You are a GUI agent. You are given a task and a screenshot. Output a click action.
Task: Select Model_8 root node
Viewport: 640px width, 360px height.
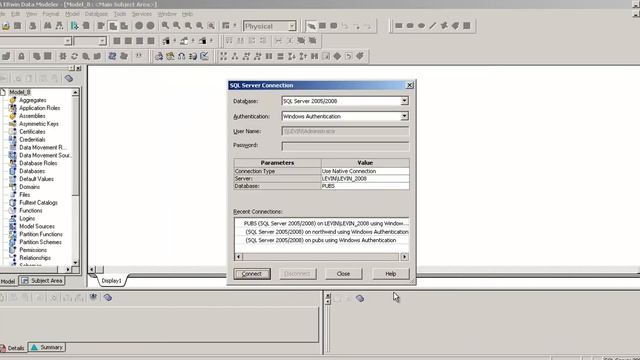pyautogui.click(x=20, y=92)
